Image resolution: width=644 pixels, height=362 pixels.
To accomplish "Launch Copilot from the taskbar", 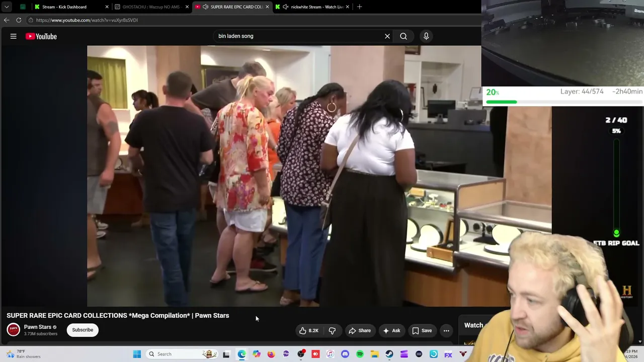I will click(257, 354).
